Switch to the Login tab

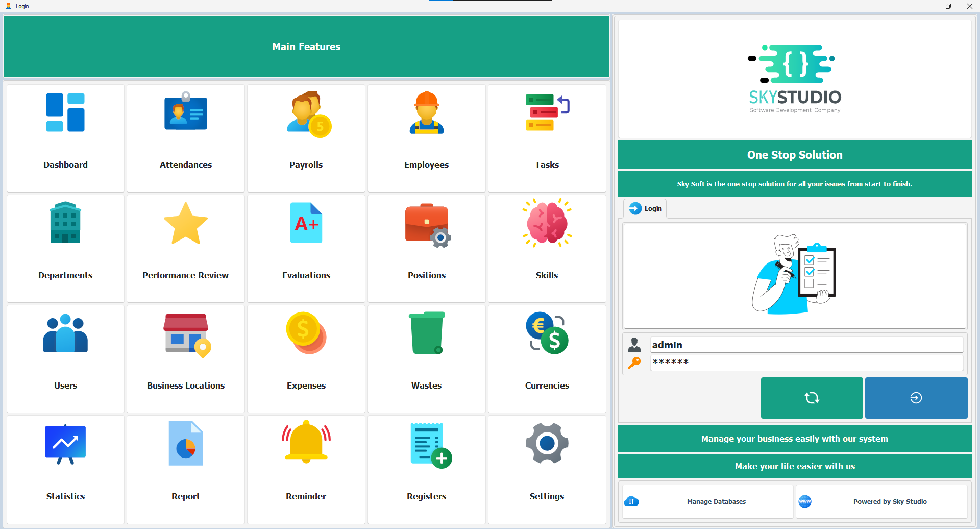(645, 208)
